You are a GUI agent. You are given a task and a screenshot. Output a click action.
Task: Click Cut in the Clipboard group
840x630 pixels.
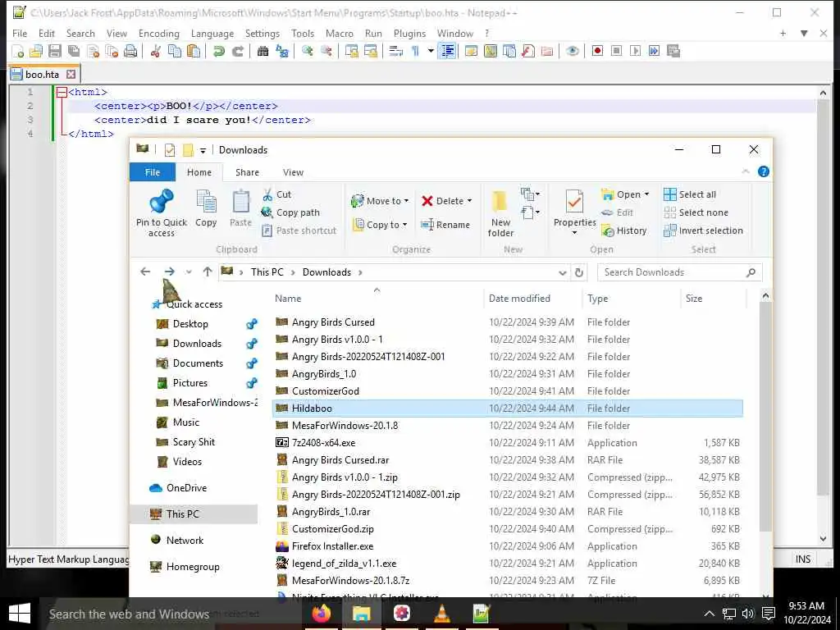(276, 194)
